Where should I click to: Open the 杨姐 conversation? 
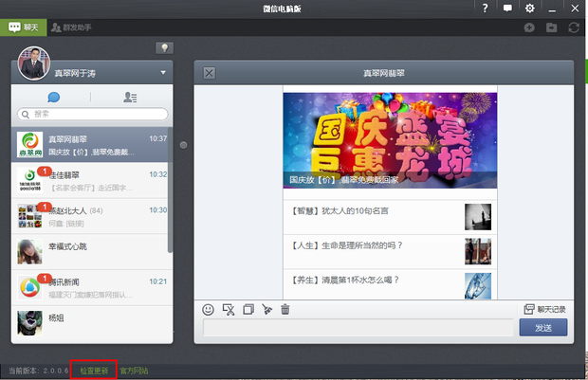click(x=90, y=323)
